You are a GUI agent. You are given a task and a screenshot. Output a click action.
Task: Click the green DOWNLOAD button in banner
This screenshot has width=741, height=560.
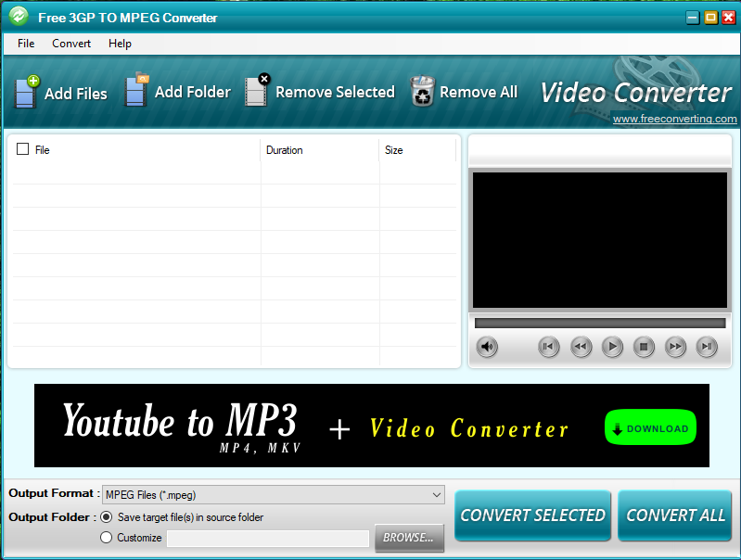tap(650, 427)
